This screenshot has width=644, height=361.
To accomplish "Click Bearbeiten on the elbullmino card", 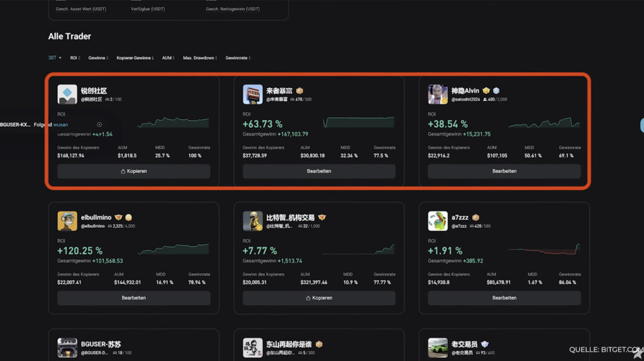I will coord(133,297).
